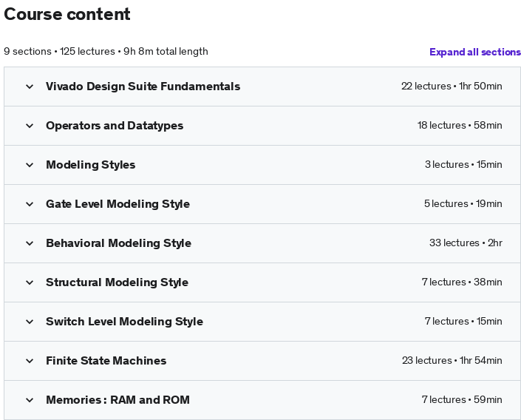Screen dimensions: 521x420
Task: Expand chevron beside Modeling Styles
Action: (30, 165)
